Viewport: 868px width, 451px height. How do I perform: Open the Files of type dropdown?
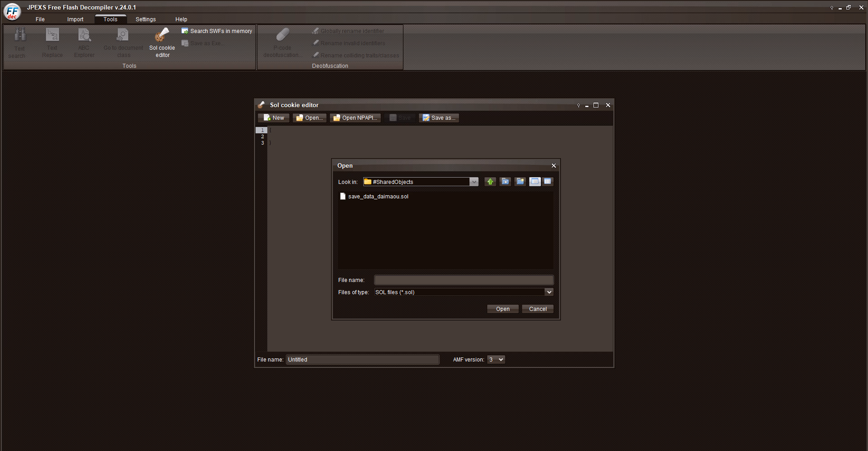[x=549, y=292]
